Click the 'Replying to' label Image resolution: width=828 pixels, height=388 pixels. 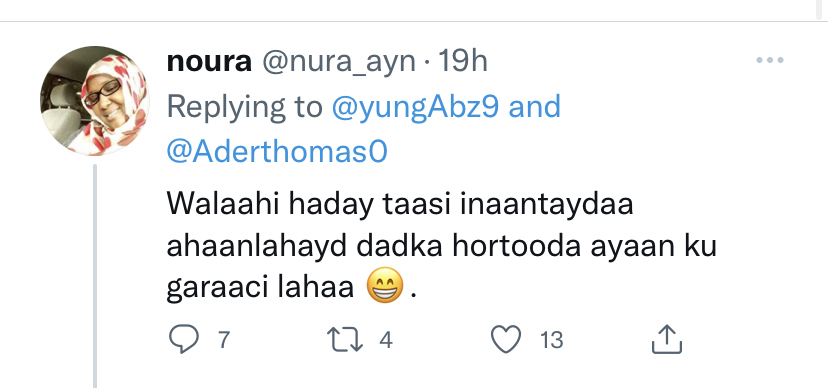(244, 109)
